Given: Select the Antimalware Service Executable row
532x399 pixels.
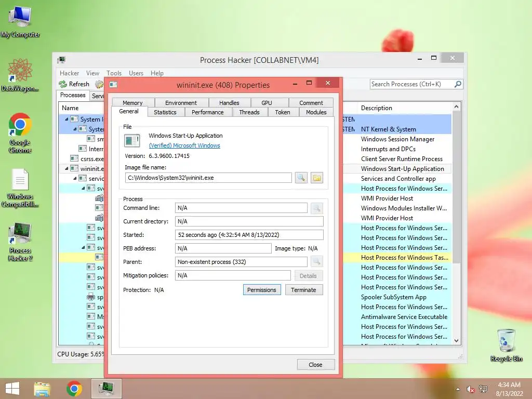Looking at the screenshot, I should tap(404, 316).
